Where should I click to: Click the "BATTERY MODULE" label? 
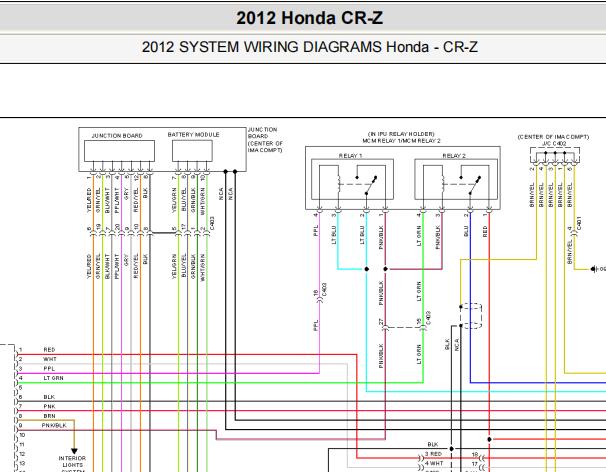coord(193,135)
